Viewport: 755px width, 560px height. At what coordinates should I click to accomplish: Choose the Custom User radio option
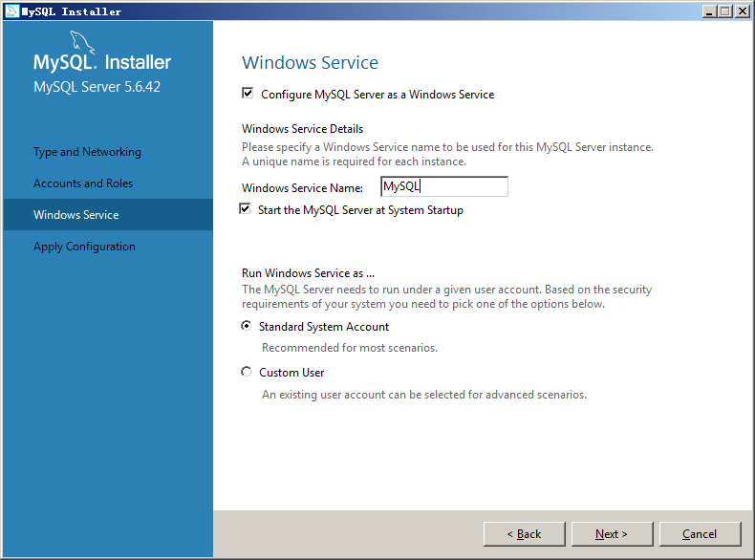point(246,372)
